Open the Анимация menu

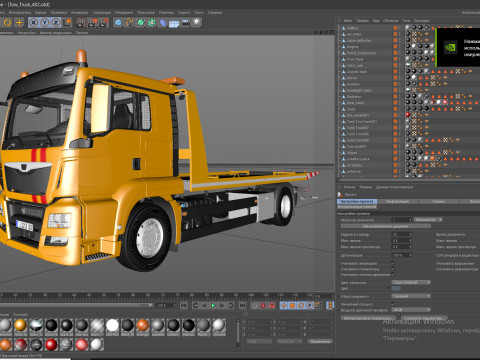pyautogui.click(x=80, y=12)
